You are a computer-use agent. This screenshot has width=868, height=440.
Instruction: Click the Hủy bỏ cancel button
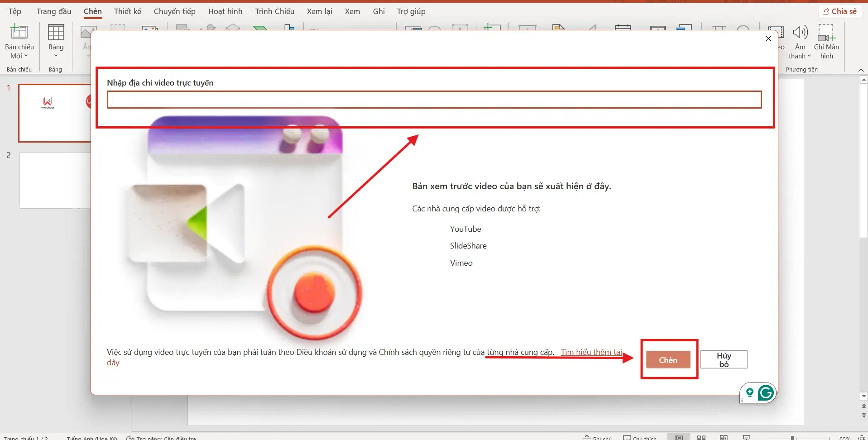pos(724,360)
